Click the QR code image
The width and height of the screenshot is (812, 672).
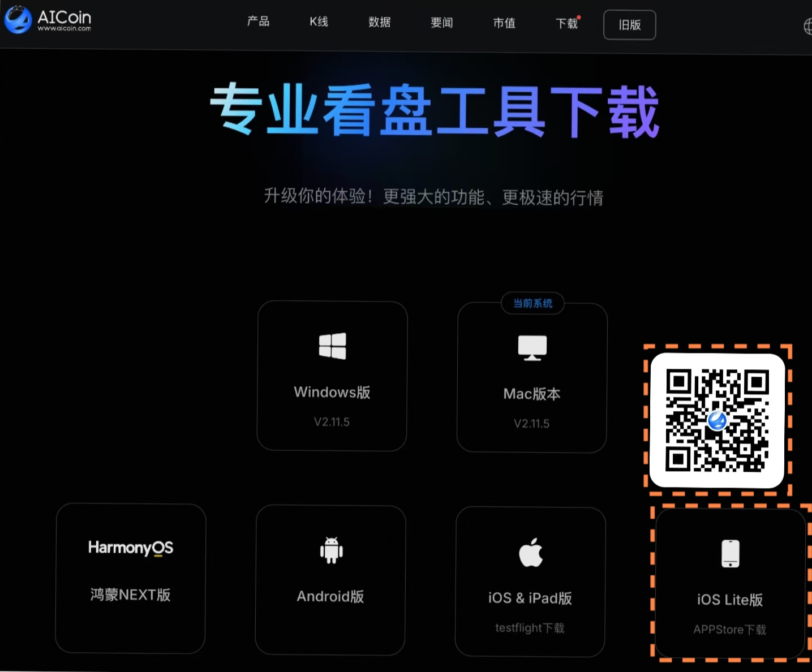click(x=718, y=420)
